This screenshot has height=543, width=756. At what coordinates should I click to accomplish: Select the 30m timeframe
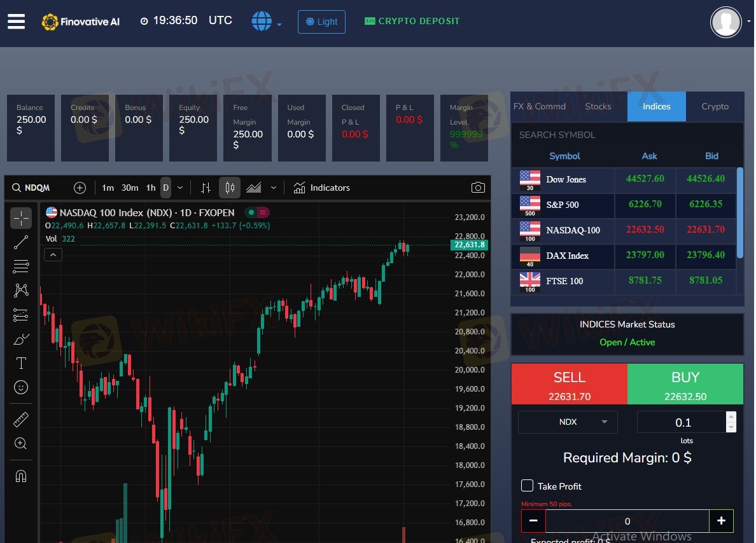pos(130,188)
